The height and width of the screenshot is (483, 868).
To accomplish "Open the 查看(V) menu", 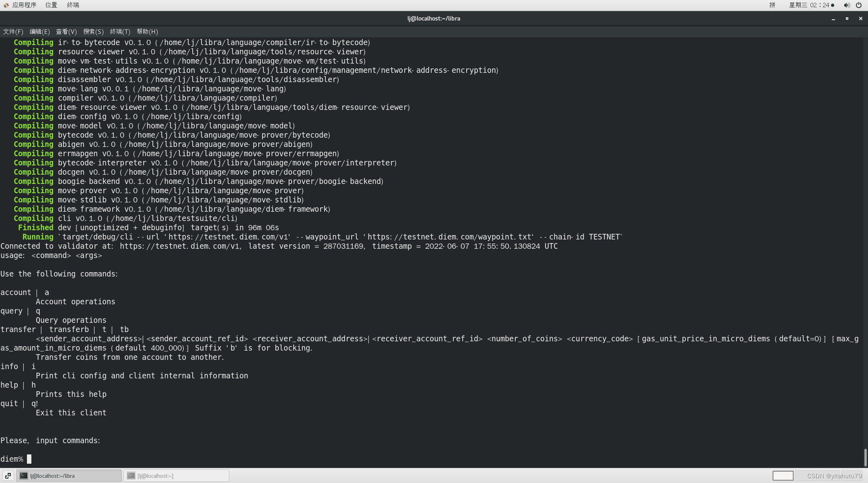I will coord(66,31).
